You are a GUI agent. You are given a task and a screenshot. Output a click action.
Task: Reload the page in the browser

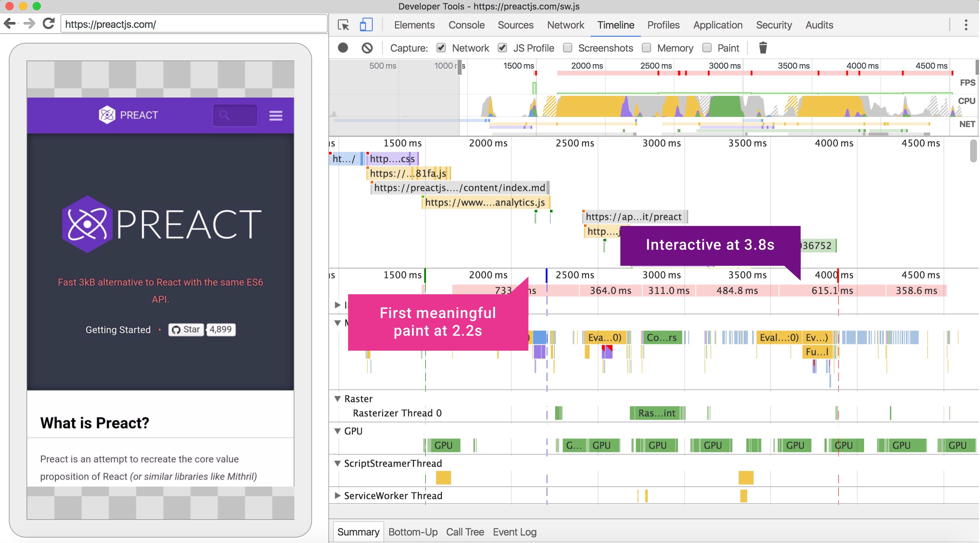48,23
